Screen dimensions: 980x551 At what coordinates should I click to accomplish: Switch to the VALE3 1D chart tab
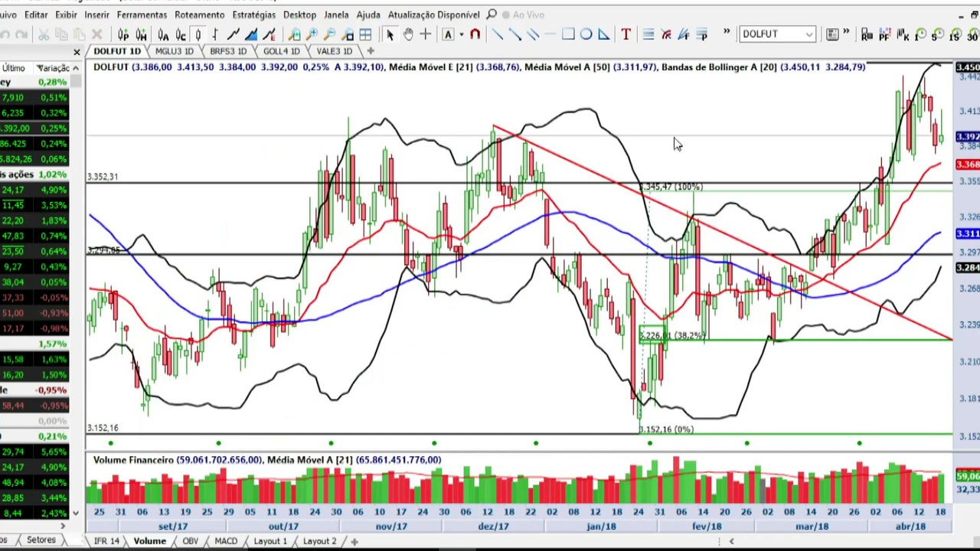click(334, 51)
